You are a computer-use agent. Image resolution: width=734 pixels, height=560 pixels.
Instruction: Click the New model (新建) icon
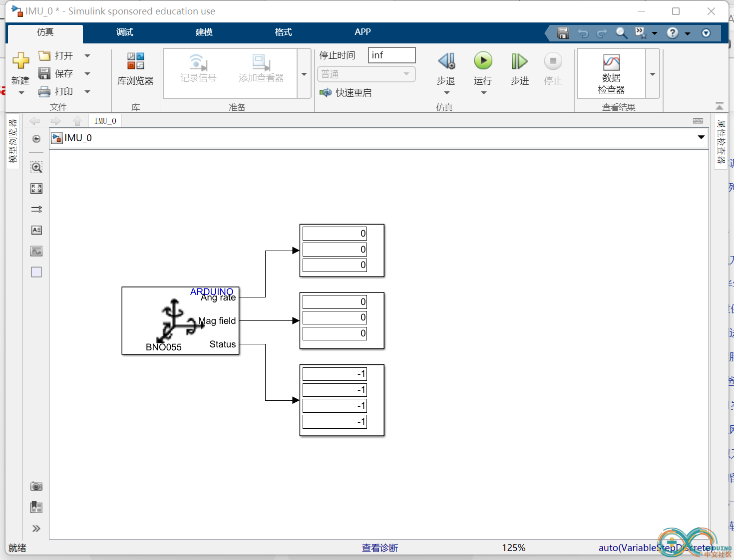point(20,61)
